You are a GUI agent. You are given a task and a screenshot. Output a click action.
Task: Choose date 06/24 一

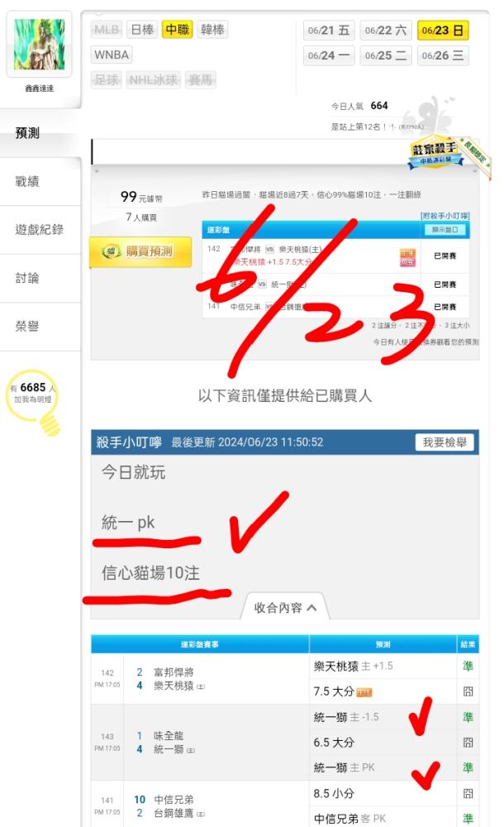tap(329, 55)
